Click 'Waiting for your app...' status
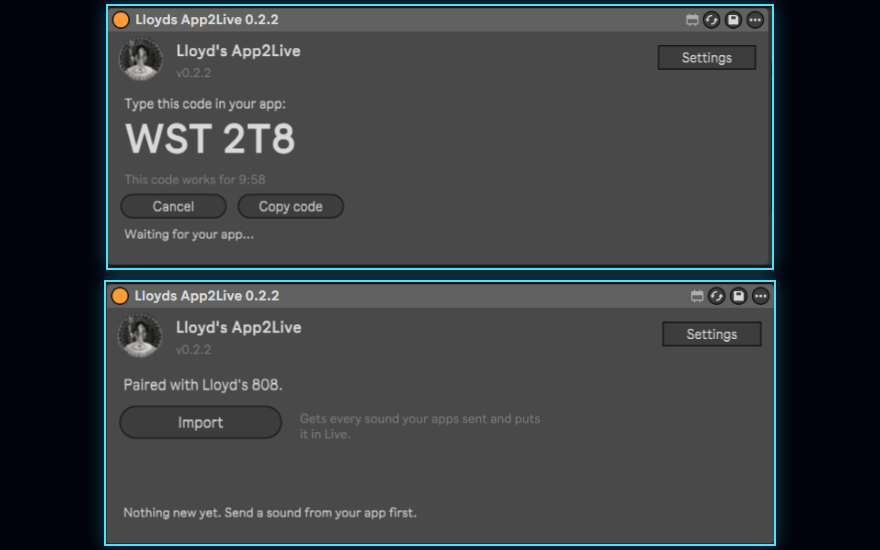 tap(189, 235)
